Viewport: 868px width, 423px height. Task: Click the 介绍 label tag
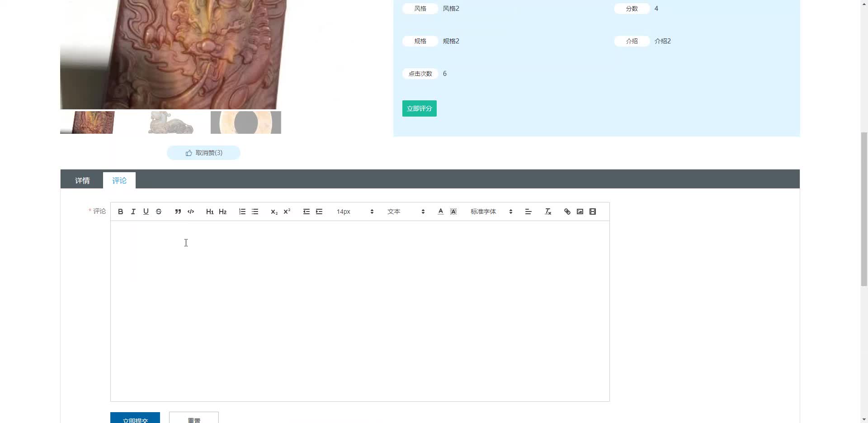[632, 41]
